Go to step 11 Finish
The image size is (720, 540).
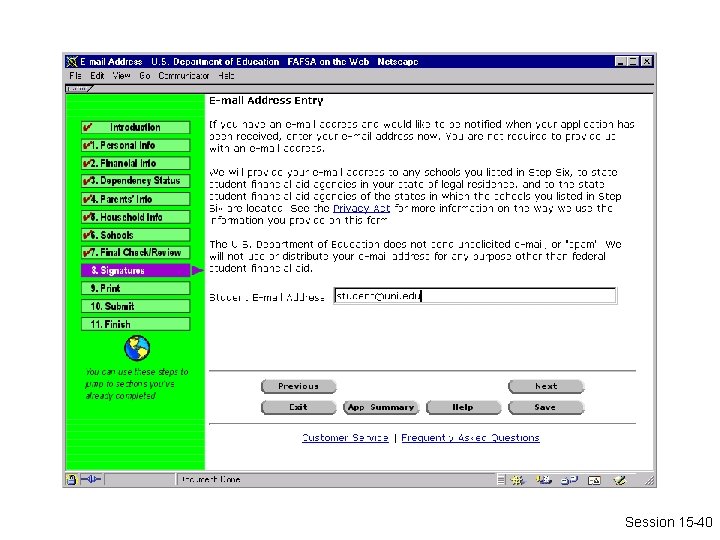(135, 324)
